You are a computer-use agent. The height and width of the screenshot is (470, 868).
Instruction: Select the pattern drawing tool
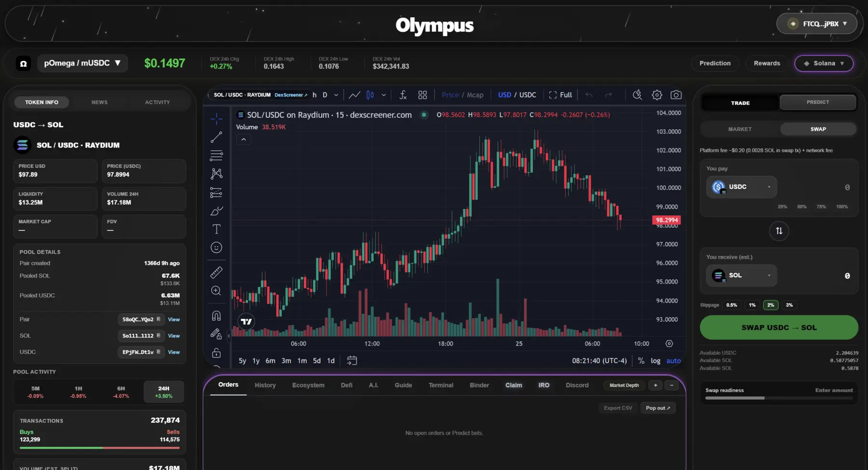[216, 174]
